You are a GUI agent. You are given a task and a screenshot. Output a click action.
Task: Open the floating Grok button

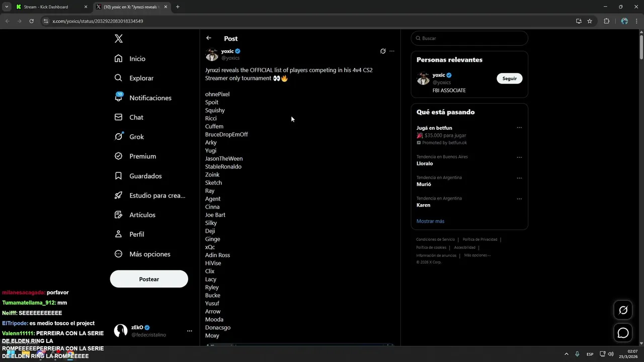pos(623,310)
